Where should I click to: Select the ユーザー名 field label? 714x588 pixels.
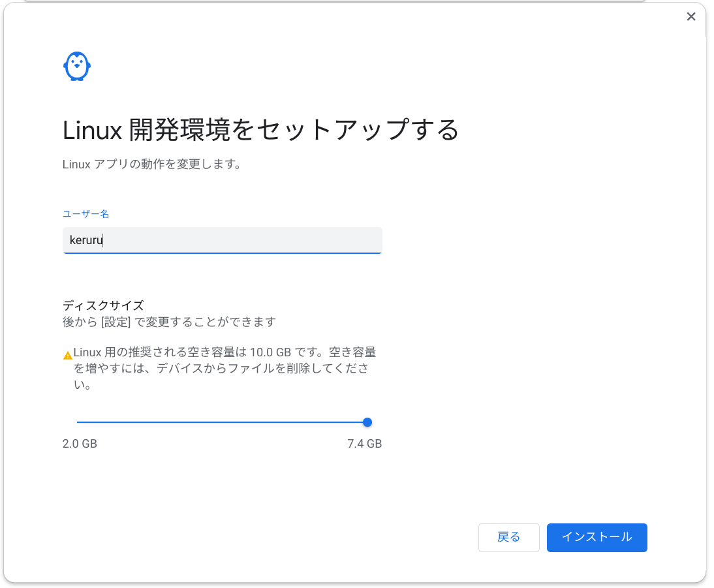pos(85,214)
